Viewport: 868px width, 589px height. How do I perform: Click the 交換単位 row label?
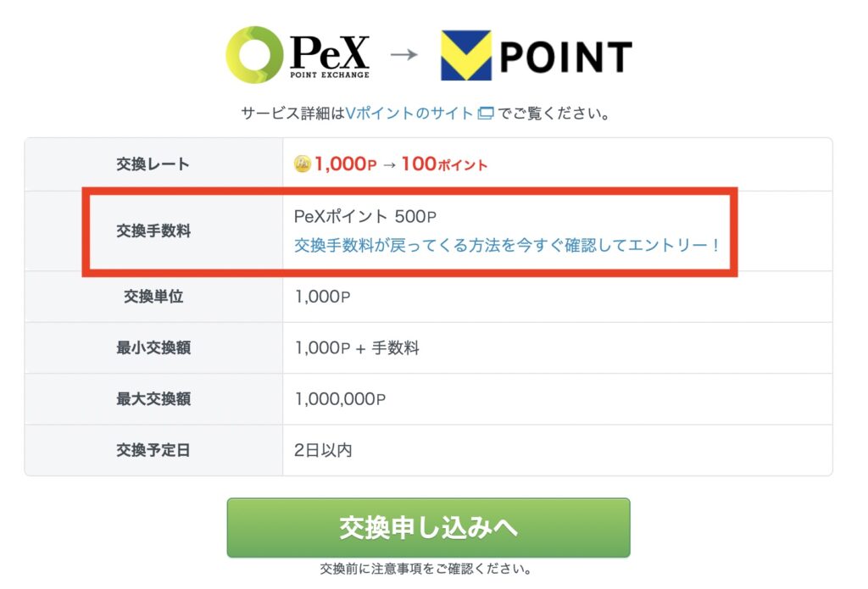tap(153, 297)
